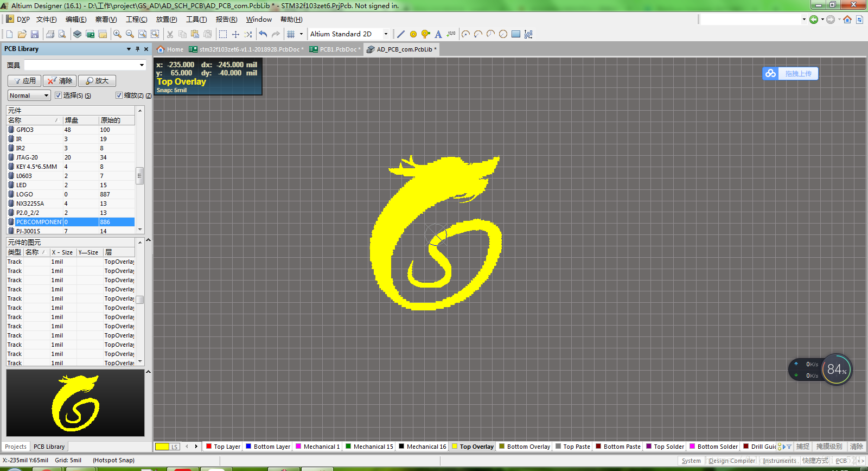Image resolution: width=868 pixels, height=471 pixels.
Task: Toggle the 缩放(Z) checkbox
Action: click(x=119, y=95)
